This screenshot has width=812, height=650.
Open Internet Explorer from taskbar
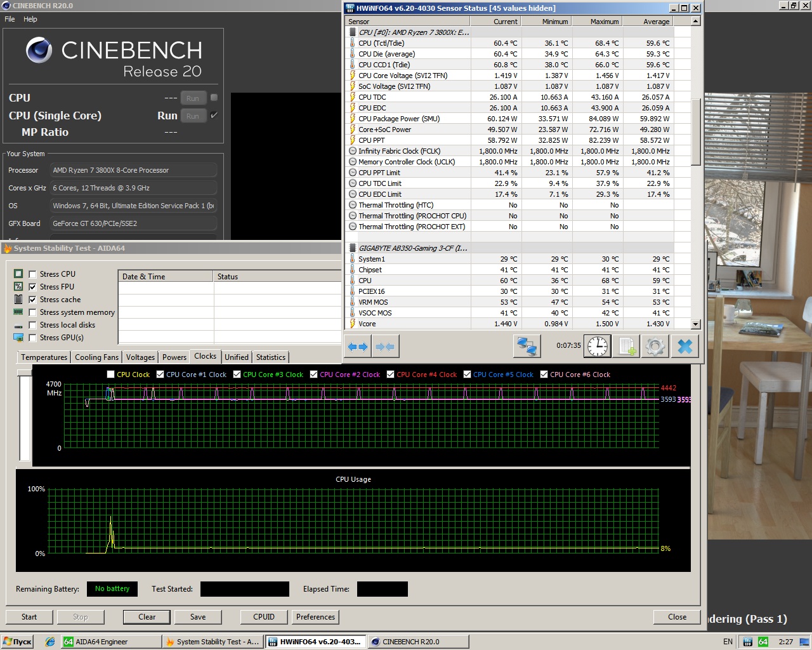pyautogui.click(x=49, y=642)
